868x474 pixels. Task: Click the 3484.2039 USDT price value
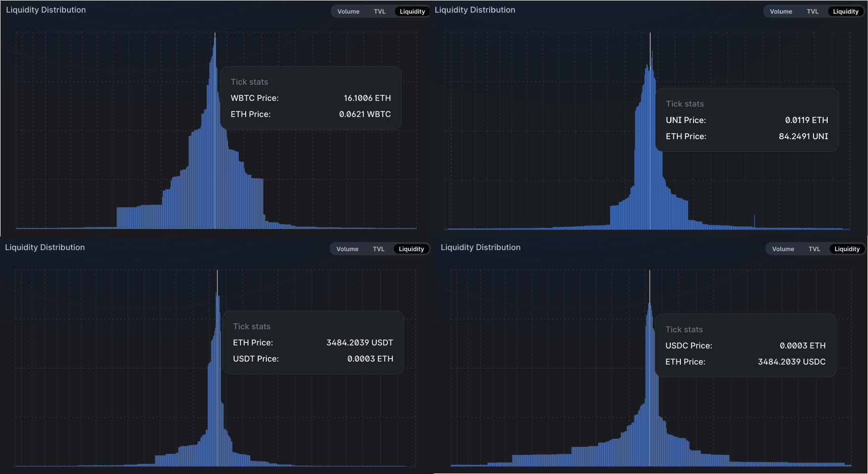pyautogui.click(x=360, y=342)
